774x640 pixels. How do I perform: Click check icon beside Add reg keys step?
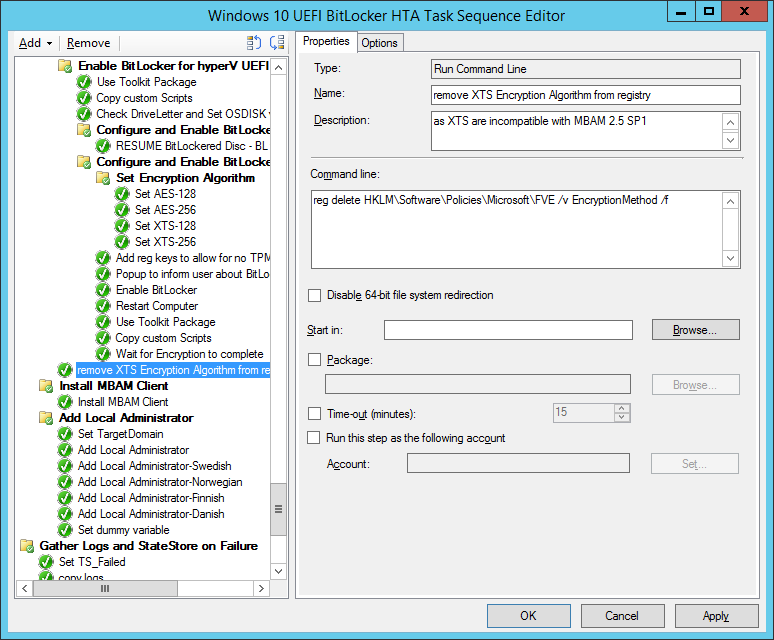click(103, 258)
